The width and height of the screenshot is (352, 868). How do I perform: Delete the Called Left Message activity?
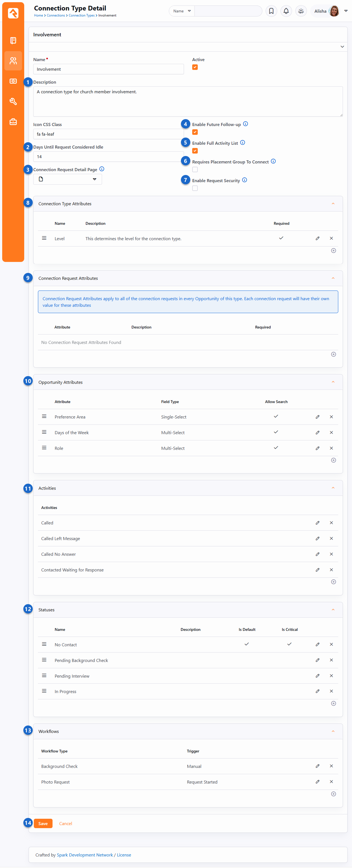pyautogui.click(x=331, y=538)
